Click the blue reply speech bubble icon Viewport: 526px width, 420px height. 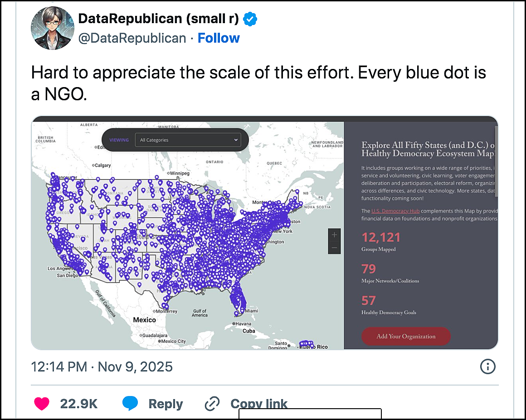[x=130, y=403]
